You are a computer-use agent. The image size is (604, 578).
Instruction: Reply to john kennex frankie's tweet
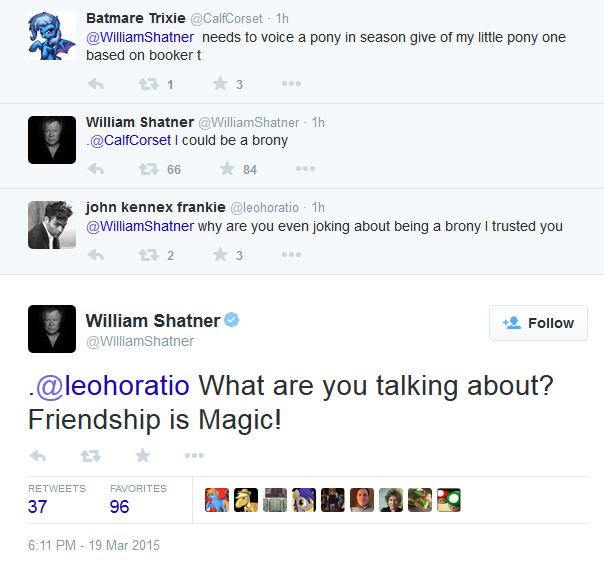click(x=97, y=255)
